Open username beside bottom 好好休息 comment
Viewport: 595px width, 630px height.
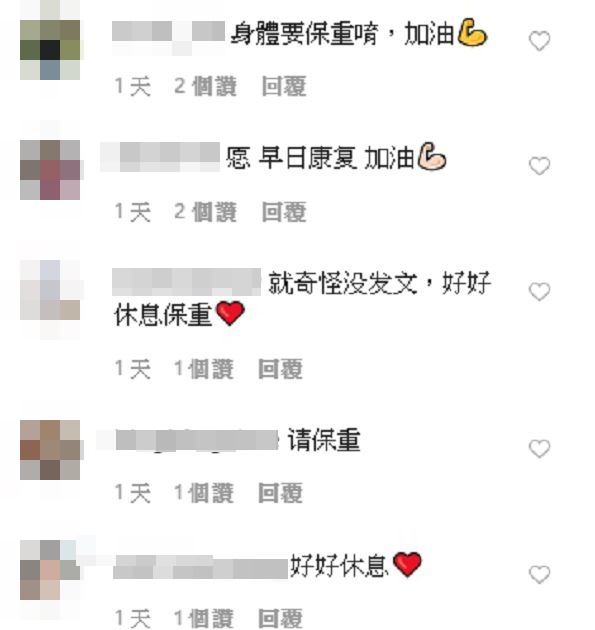(x=200, y=567)
